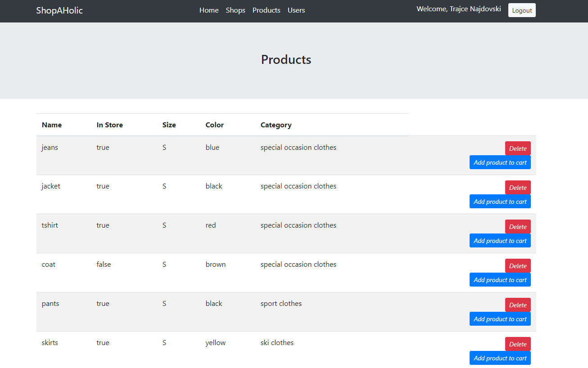
Task: Navigate to the Users page
Action: [296, 10]
